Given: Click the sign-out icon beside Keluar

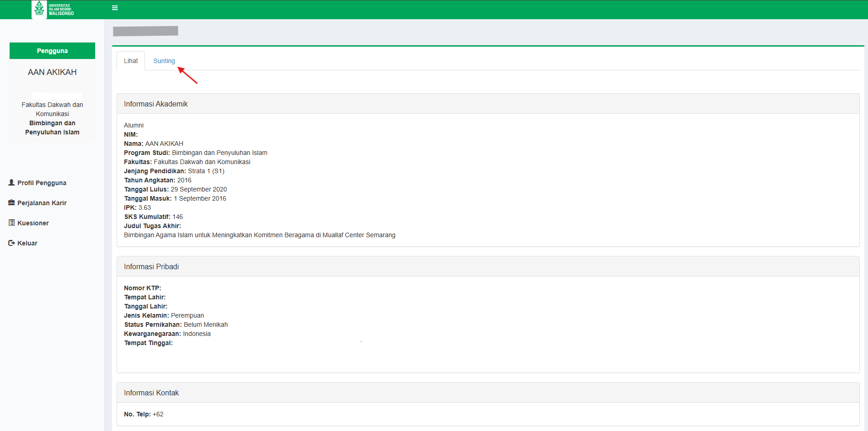Looking at the screenshot, I should (x=11, y=243).
